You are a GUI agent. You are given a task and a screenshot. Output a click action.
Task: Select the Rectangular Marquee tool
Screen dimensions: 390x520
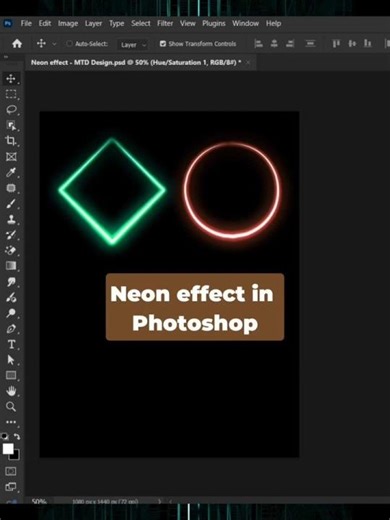click(x=11, y=94)
